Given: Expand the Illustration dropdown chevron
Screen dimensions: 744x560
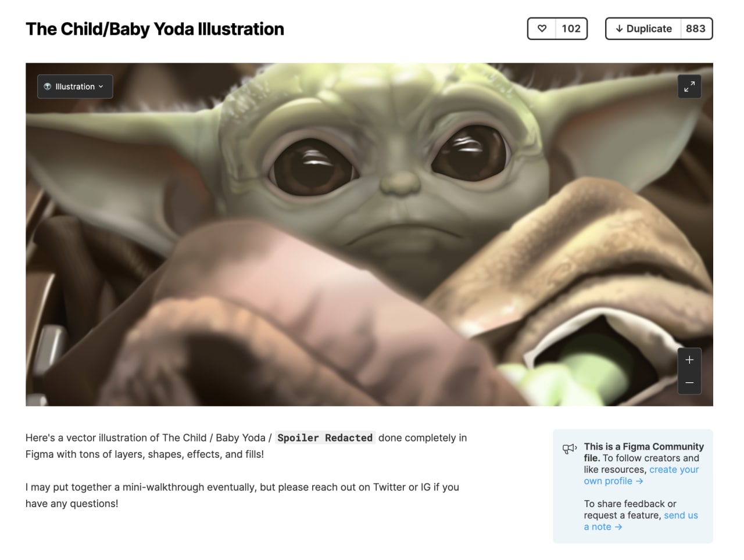Looking at the screenshot, I should pyautogui.click(x=101, y=87).
